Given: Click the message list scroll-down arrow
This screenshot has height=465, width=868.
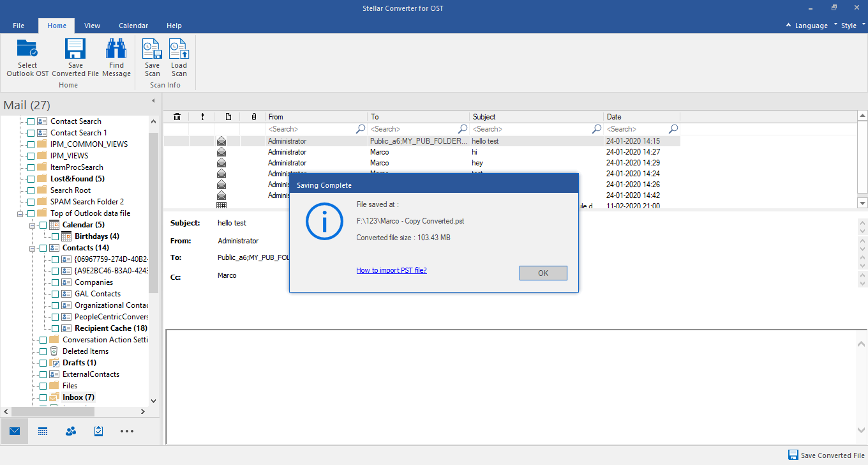Looking at the screenshot, I should pyautogui.click(x=863, y=202).
